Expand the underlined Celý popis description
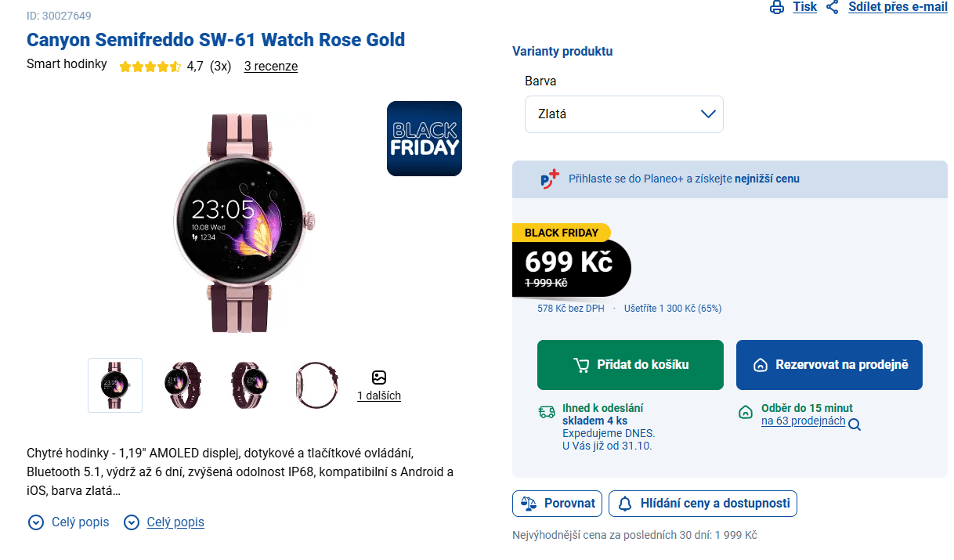 [x=175, y=522]
